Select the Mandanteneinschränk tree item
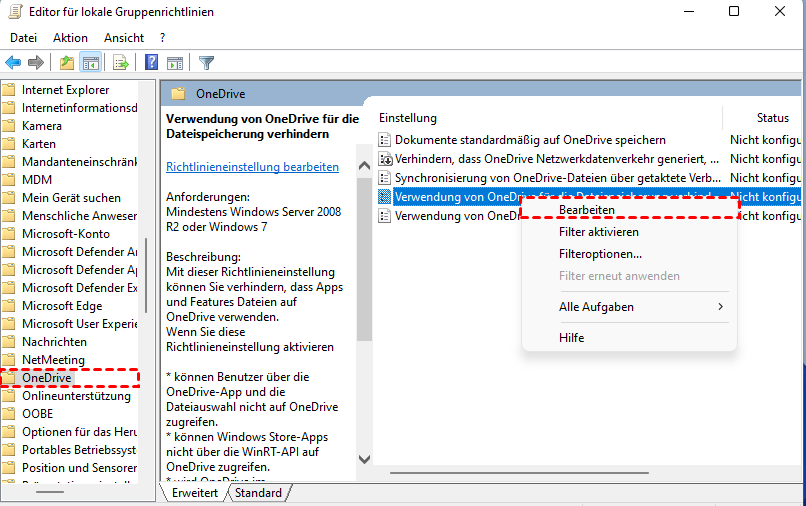Image resolution: width=806 pixels, height=506 pixels. [x=80, y=162]
